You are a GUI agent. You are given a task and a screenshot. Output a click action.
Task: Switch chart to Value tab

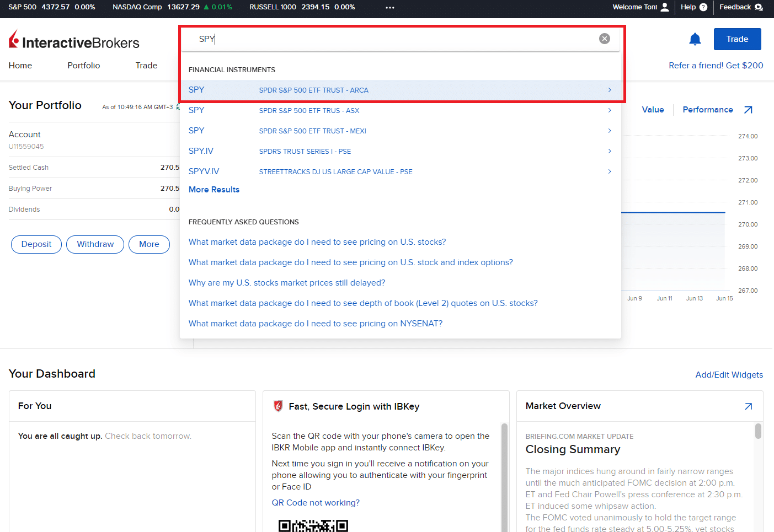(653, 110)
